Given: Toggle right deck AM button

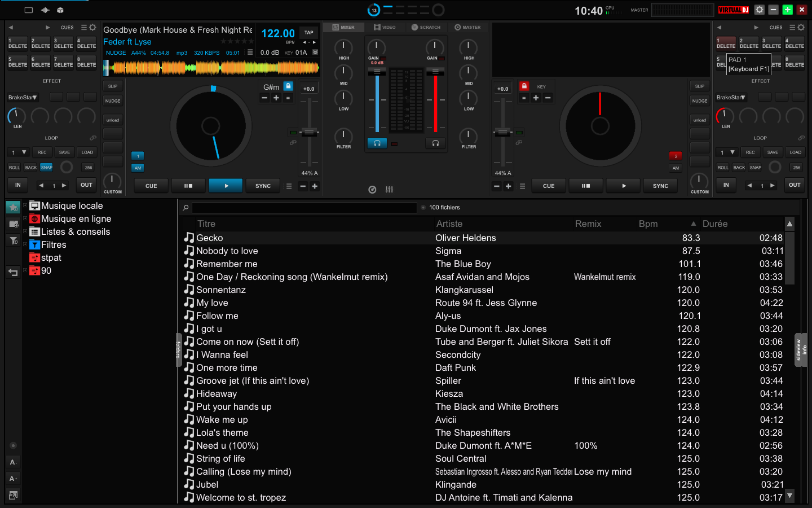Looking at the screenshot, I should point(676,168).
